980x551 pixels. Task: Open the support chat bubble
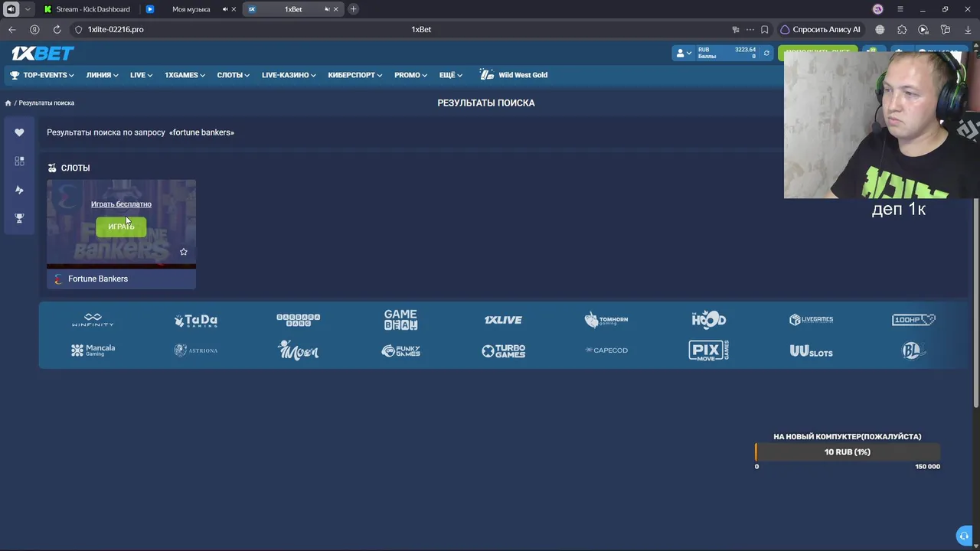[x=964, y=536]
